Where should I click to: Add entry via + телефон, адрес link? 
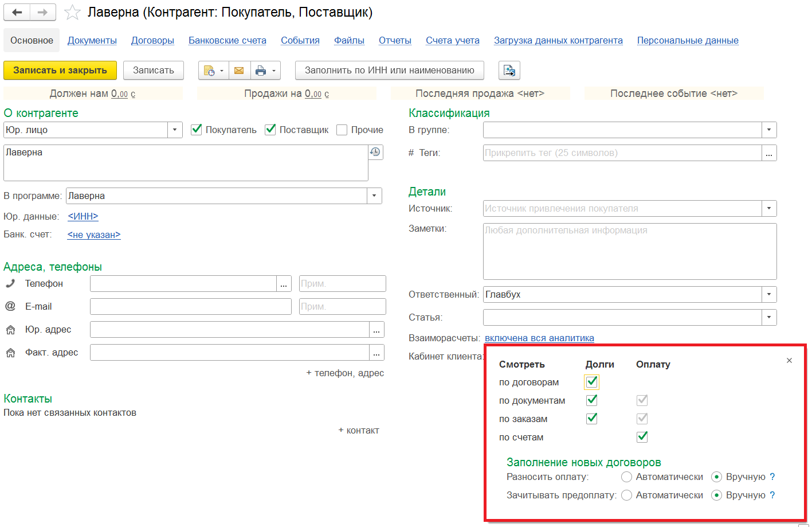pos(345,373)
